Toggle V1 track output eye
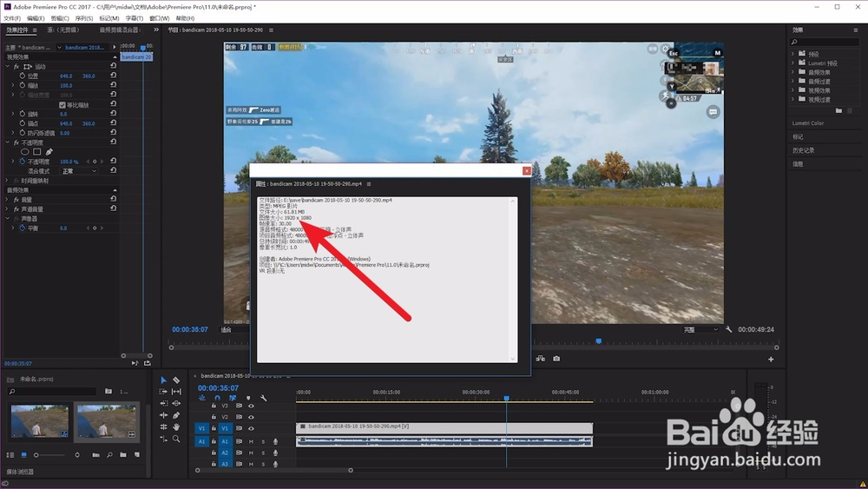Screen dimensions: 868x489 click(251, 429)
